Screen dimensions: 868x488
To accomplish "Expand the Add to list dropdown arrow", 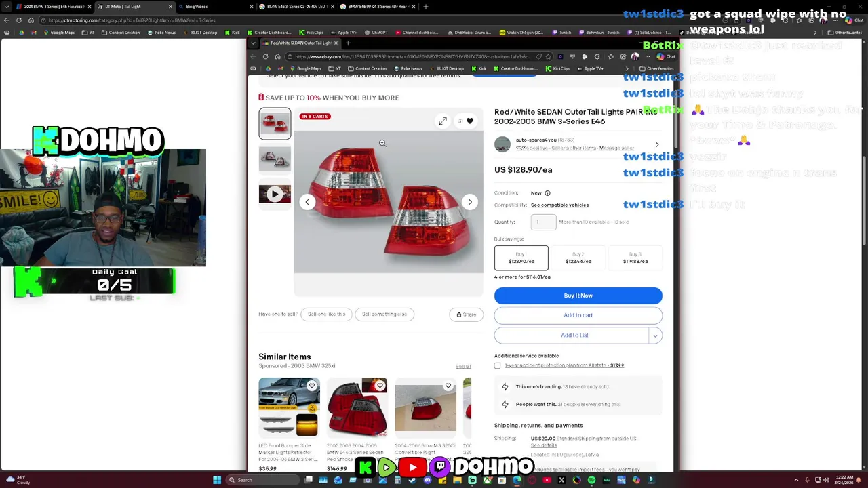I will [655, 335].
